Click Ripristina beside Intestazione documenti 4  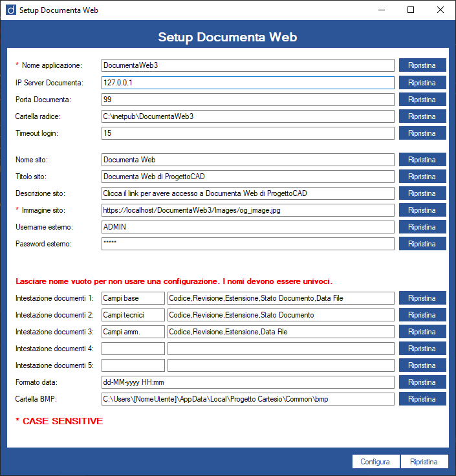[422, 349]
